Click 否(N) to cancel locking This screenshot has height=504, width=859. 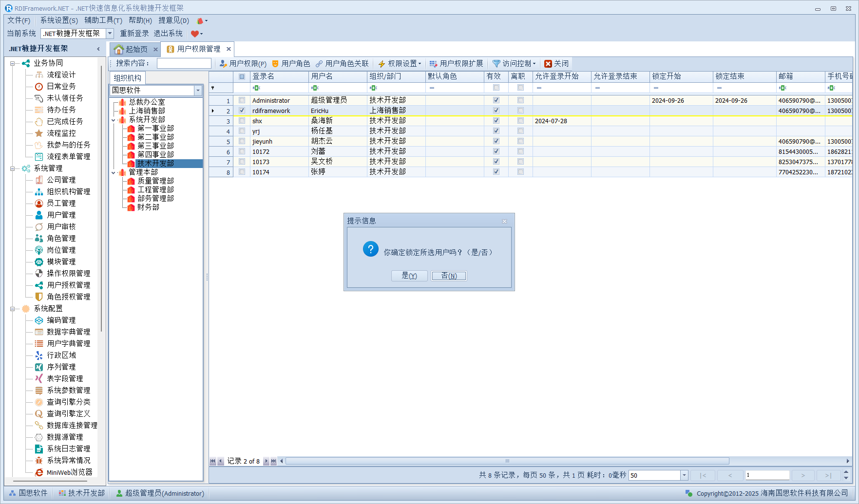pyautogui.click(x=449, y=276)
